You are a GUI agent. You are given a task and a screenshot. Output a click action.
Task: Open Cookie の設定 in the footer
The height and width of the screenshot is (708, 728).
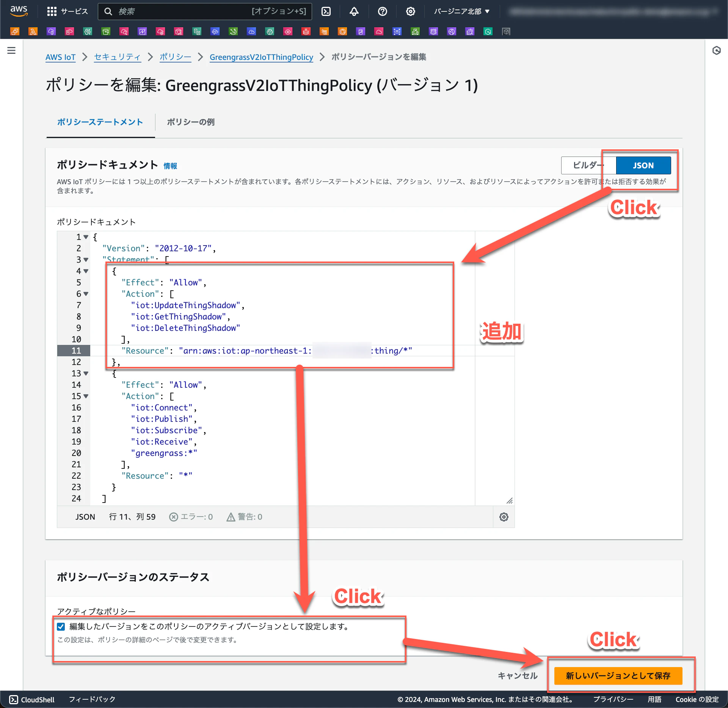pyautogui.click(x=697, y=700)
